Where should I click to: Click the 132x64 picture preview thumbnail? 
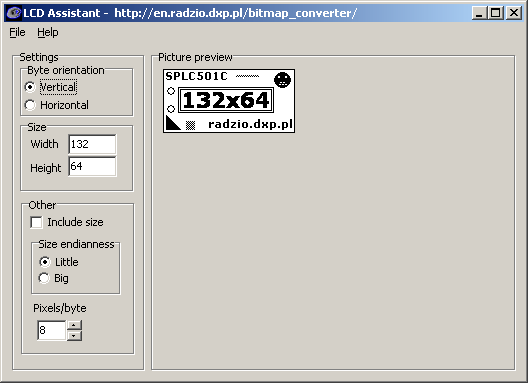tap(229, 101)
